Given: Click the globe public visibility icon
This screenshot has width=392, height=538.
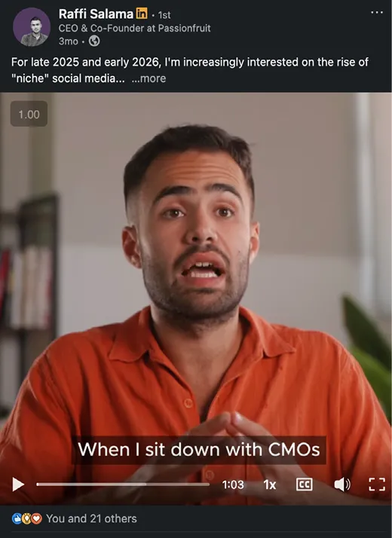Looking at the screenshot, I should pos(94,41).
